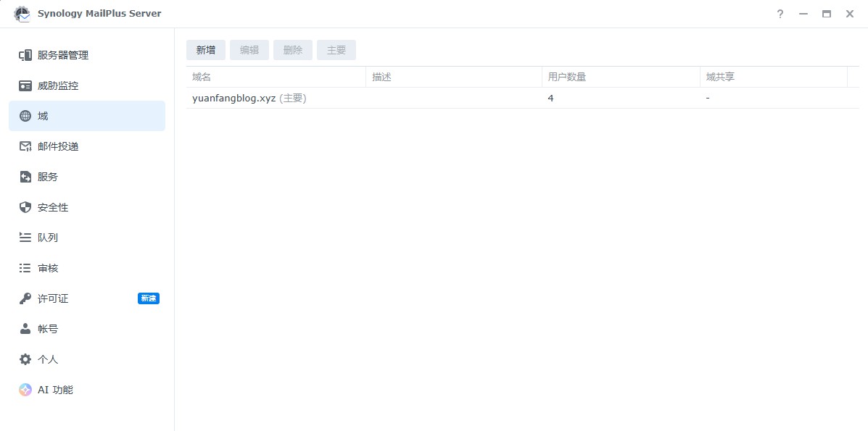Open 个人 settings
This screenshot has height=431, width=868.
tap(87, 359)
